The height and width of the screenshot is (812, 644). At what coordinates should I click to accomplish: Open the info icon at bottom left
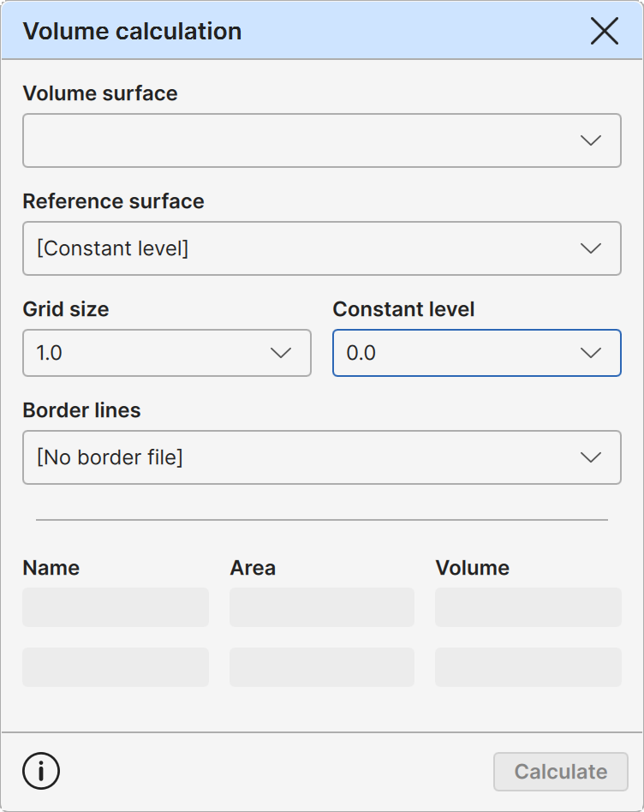[41, 771]
